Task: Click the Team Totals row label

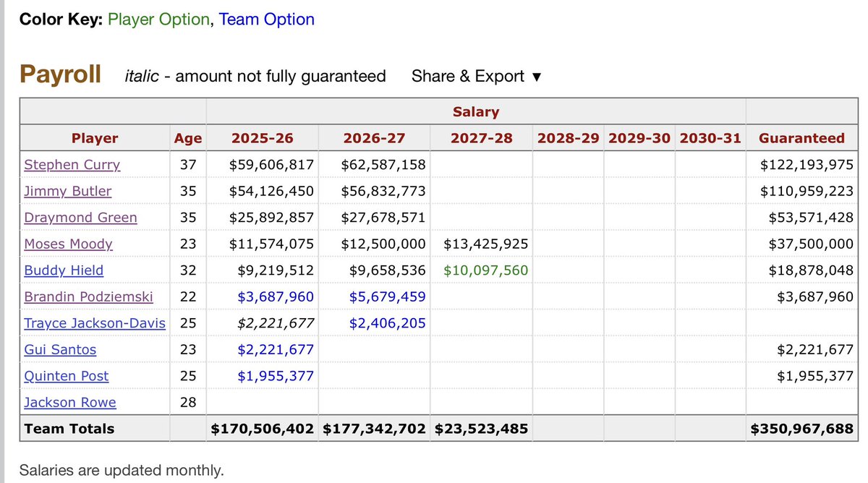Action: click(69, 429)
